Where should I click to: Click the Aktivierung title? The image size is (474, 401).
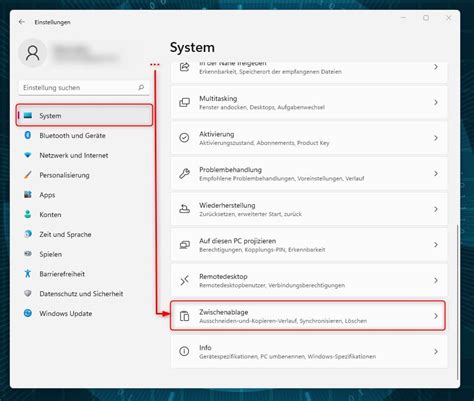tap(217, 134)
